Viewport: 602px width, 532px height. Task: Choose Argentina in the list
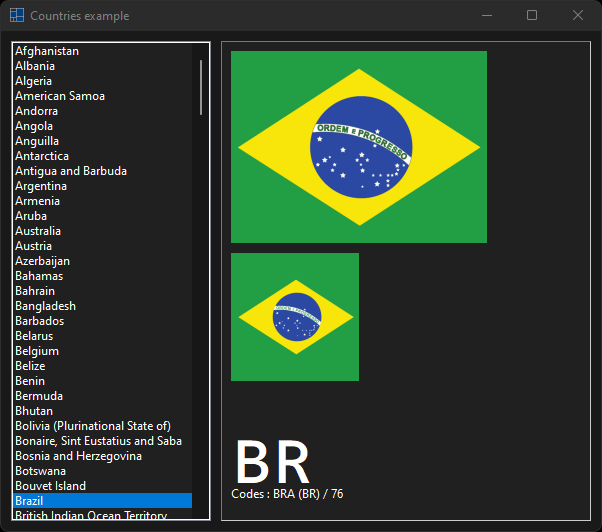[x=103, y=186]
